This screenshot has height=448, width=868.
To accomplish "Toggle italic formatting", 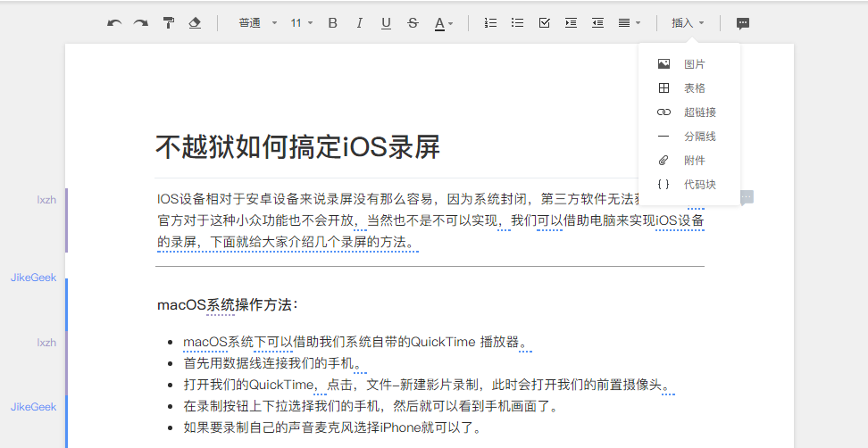I will pyautogui.click(x=359, y=23).
